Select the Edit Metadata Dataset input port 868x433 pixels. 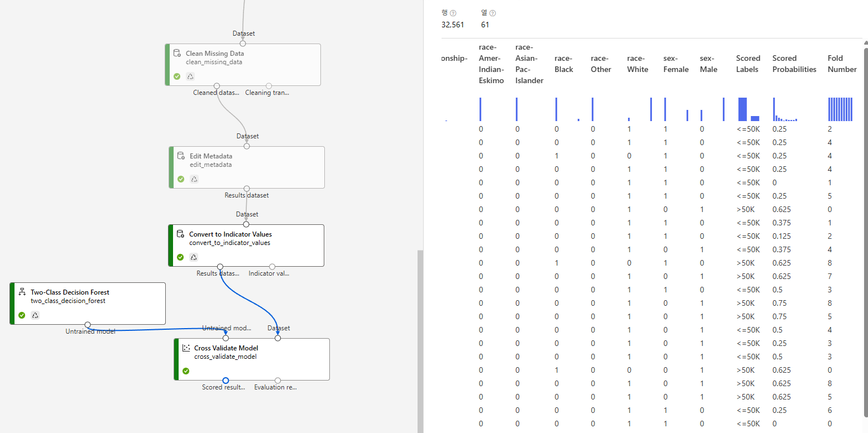click(247, 146)
